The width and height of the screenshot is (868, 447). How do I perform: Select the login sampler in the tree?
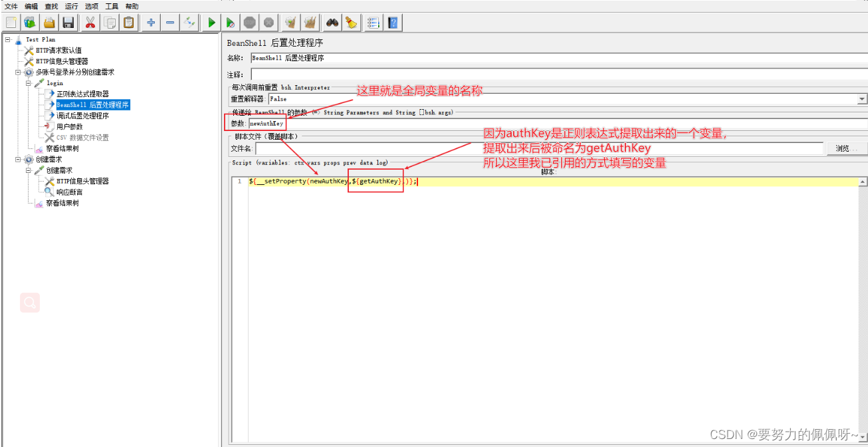54,83
